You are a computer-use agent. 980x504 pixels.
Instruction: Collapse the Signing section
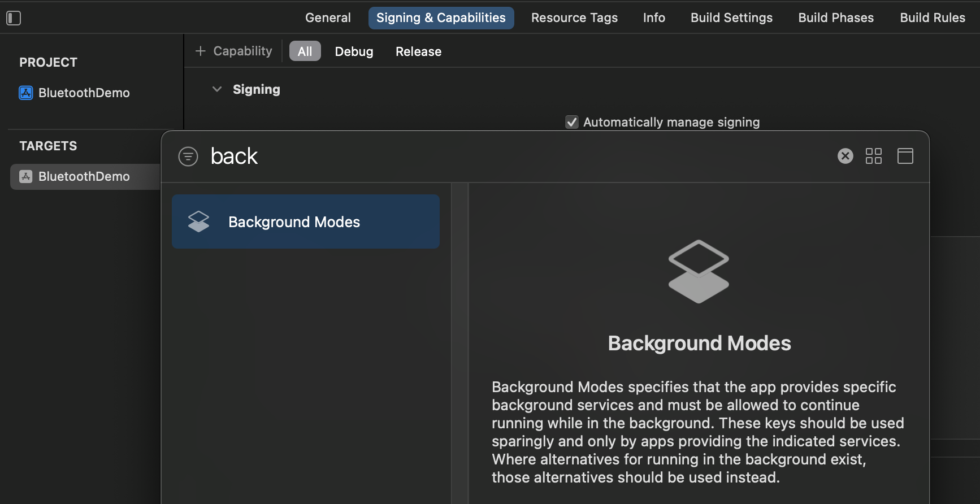(x=217, y=89)
